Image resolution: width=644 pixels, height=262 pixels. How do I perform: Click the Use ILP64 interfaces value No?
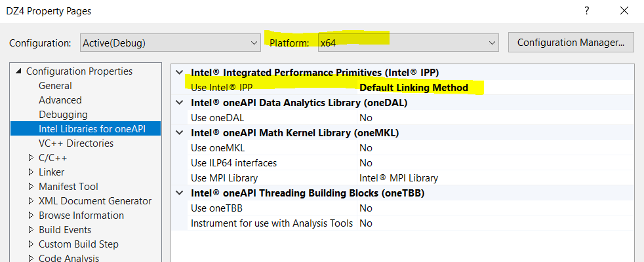click(365, 163)
